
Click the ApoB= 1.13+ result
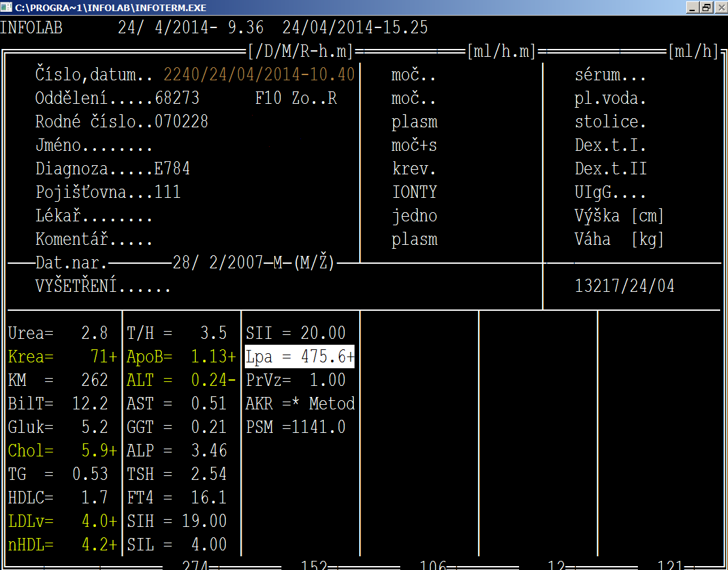tap(182, 356)
